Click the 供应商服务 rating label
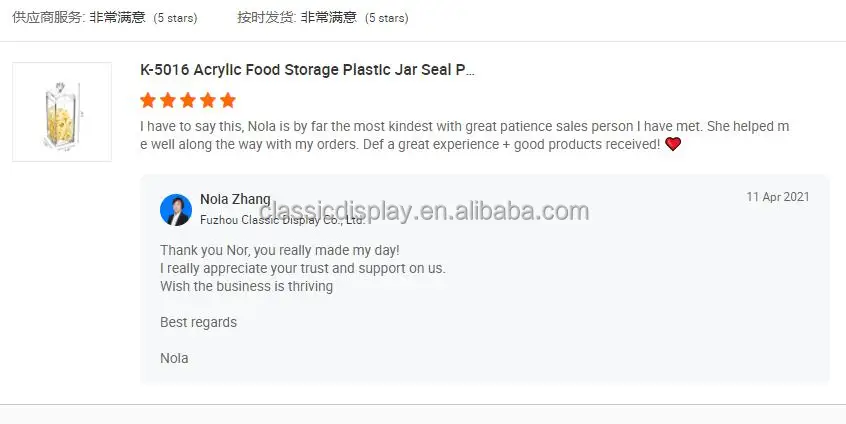The width and height of the screenshot is (846, 424). (48, 18)
